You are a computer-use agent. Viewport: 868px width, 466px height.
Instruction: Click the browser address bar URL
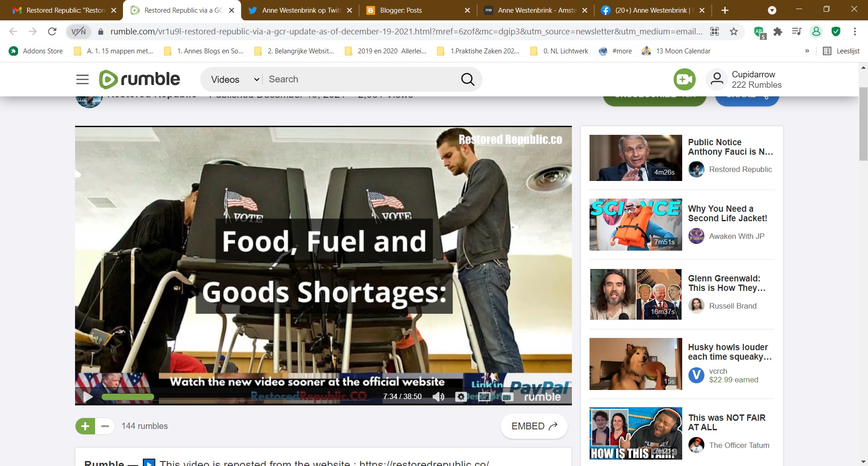coord(406,31)
